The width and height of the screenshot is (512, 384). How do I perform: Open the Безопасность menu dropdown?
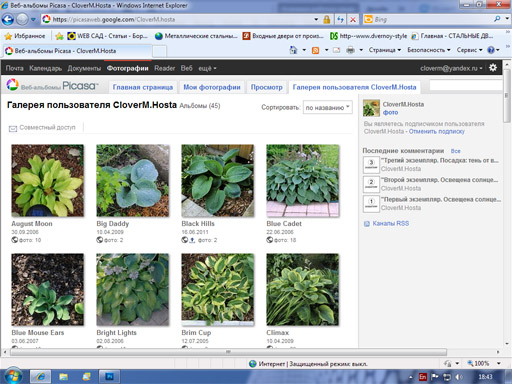coord(429,50)
